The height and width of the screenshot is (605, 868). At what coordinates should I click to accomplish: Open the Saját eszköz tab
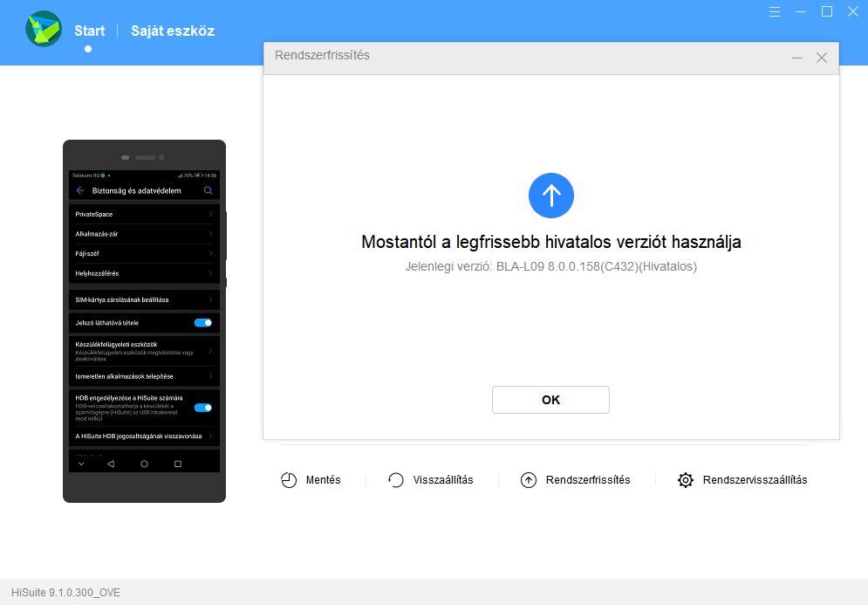172,31
